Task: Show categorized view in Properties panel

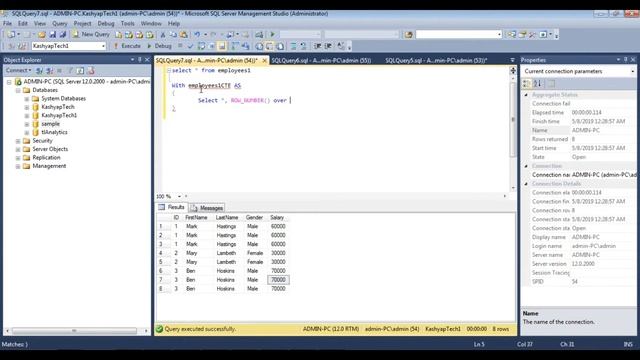Action: click(527, 84)
